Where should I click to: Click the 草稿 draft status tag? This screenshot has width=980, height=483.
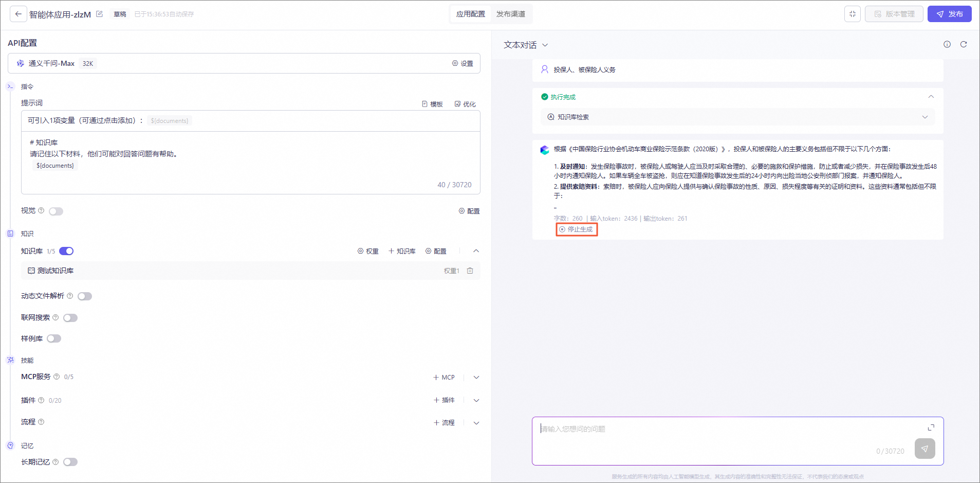coord(120,14)
